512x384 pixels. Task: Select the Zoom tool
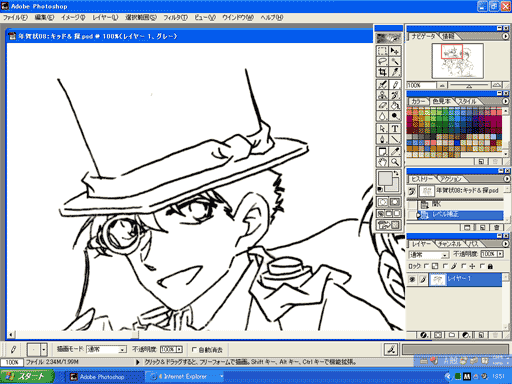tap(395, 162)
